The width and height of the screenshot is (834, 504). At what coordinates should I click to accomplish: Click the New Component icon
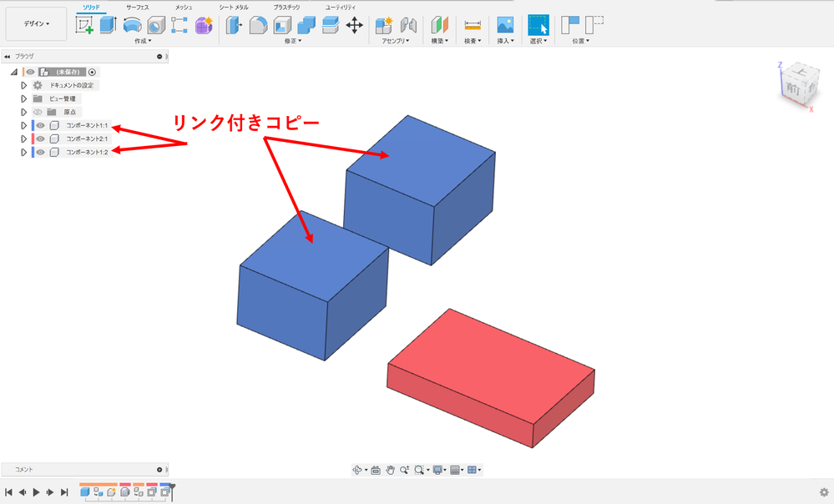pos(383,25)
